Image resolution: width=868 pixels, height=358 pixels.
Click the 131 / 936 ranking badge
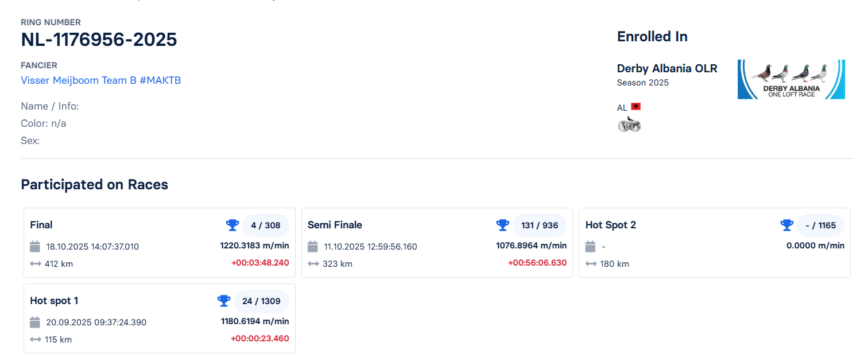tap(540, 225)
